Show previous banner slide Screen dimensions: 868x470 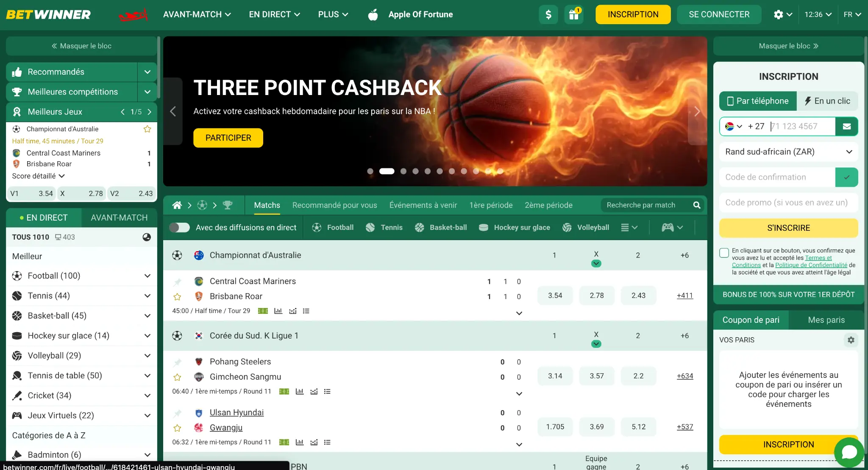(x=173, y=112)
